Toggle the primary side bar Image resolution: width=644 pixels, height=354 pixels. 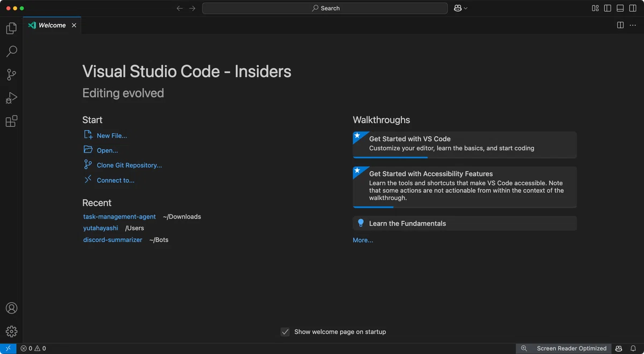(x=608, y=8)
